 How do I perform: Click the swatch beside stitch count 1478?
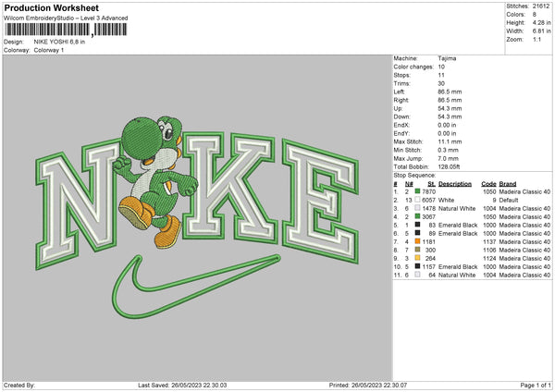click(x=417, y=208)
